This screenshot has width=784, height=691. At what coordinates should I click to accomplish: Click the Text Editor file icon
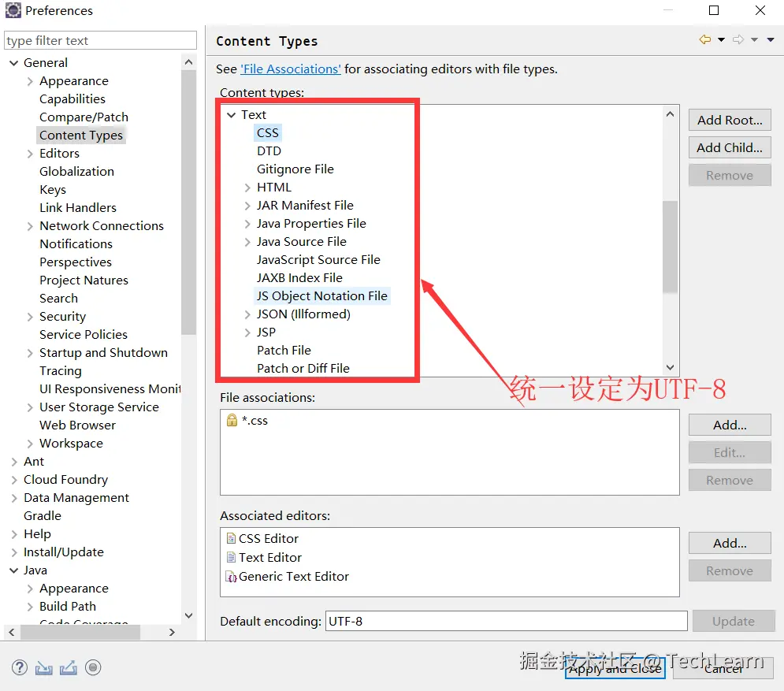pos(231,558)
